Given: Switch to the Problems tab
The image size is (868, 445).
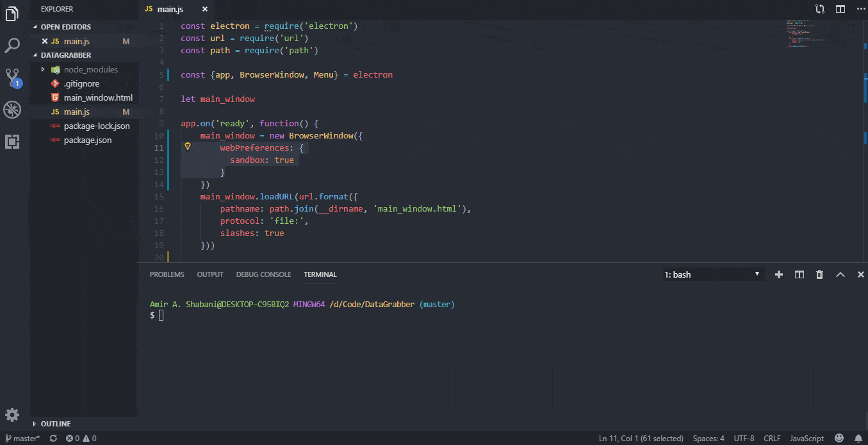Looking at the screenshot, I should 167,274.
